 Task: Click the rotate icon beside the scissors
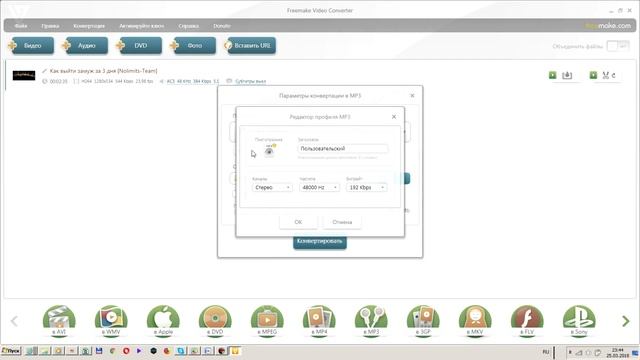coord(613,75)
